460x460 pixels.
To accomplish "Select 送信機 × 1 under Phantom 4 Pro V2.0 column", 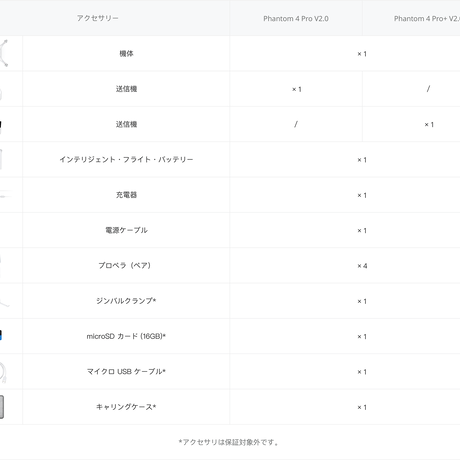I will point(297,89).
